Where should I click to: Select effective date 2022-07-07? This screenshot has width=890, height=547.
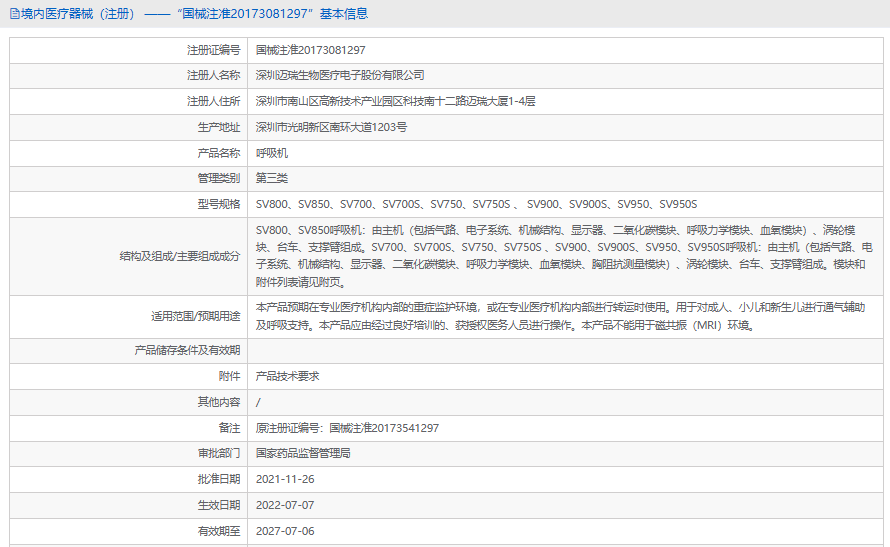coord(285,505)
